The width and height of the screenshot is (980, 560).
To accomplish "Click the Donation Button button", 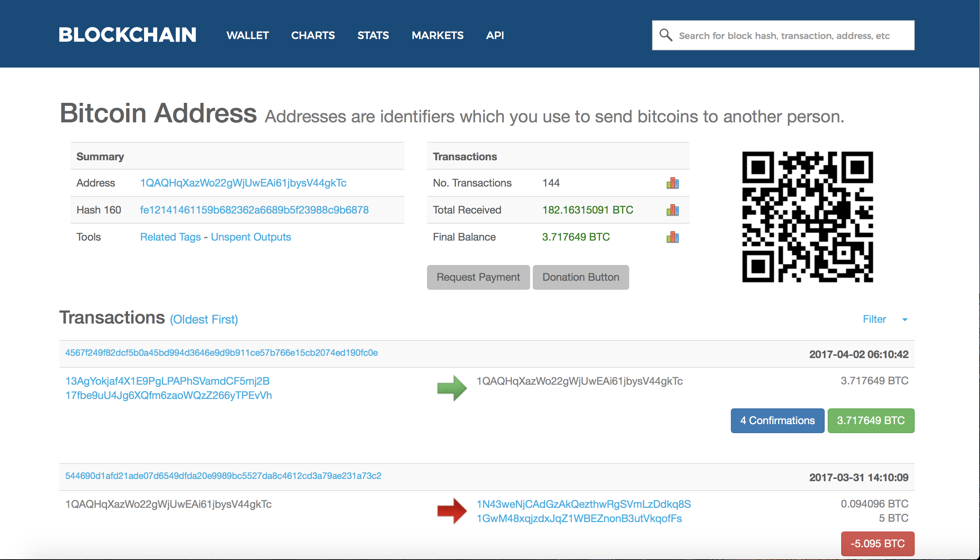I will pos(581,277).
